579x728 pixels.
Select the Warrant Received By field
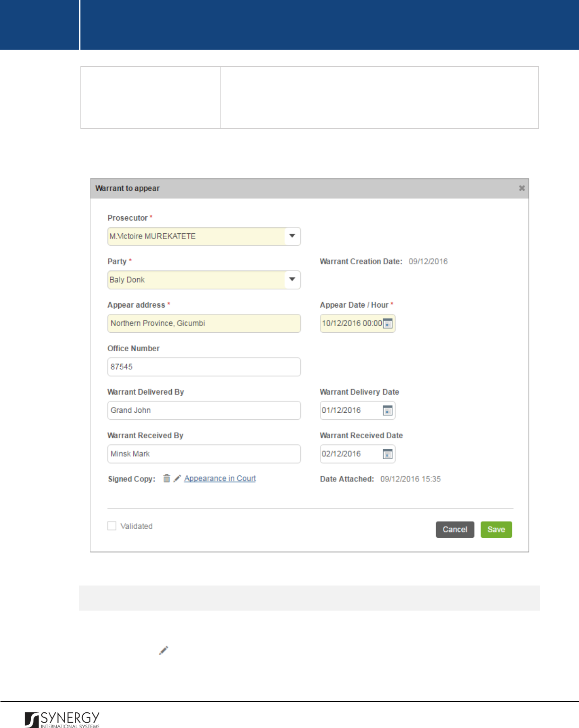click(x=204, y=454)
